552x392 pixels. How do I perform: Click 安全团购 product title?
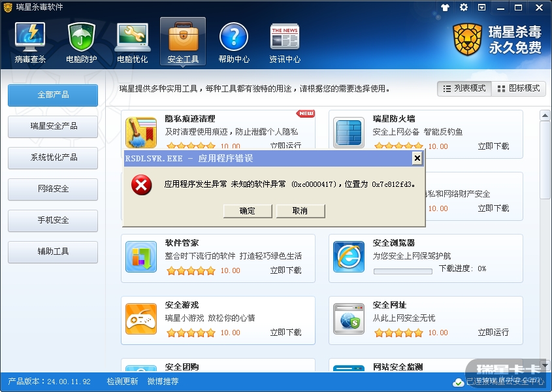point(182,367)
